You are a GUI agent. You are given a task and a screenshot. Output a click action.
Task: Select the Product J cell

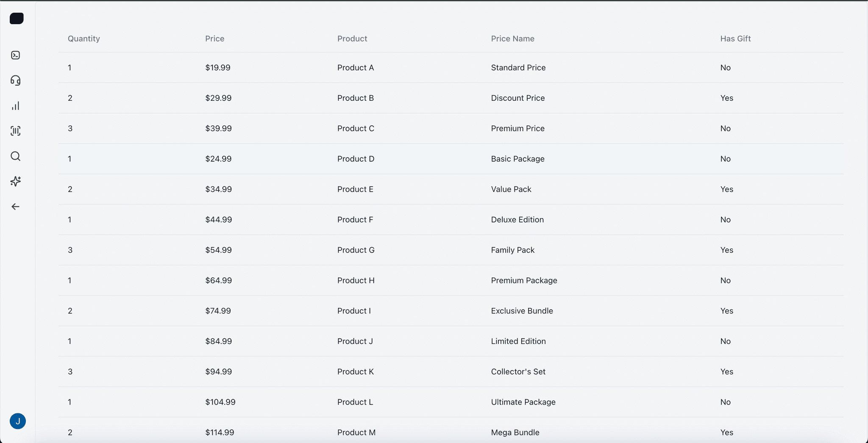355,341
